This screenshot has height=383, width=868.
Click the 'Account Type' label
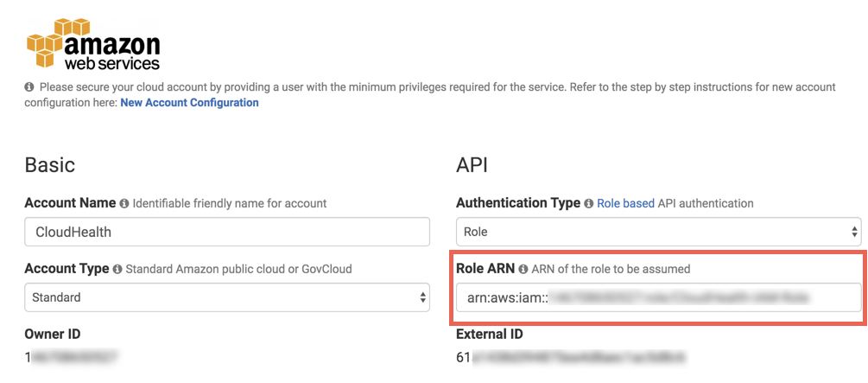coord(67,269)
